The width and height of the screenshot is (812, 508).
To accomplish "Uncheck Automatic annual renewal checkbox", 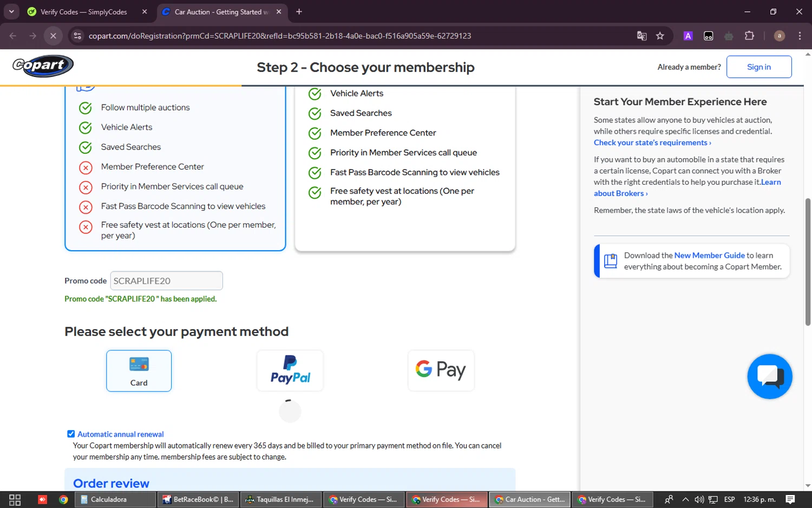I will pyautogui.click(x=71, y=434).
